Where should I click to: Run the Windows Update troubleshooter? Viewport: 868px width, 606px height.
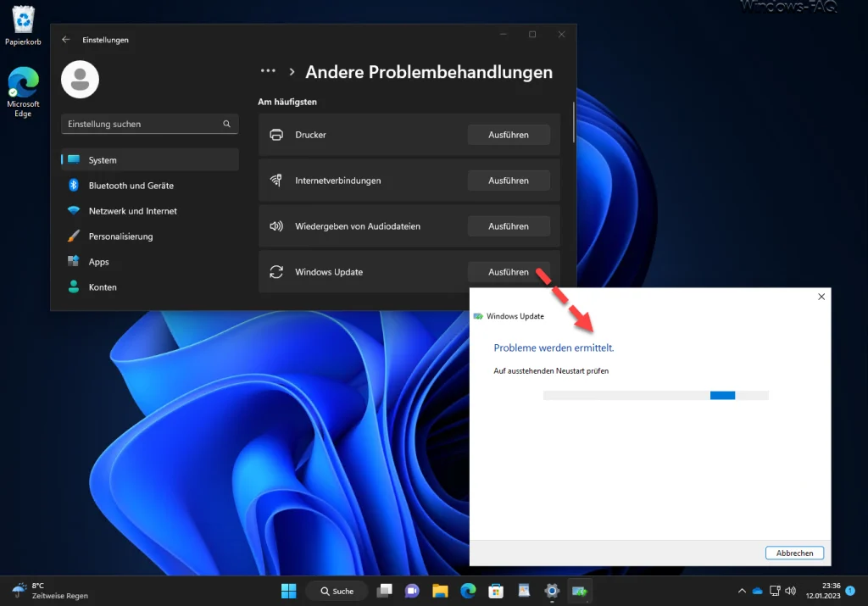pyautogui.click(x=509, y=272)
